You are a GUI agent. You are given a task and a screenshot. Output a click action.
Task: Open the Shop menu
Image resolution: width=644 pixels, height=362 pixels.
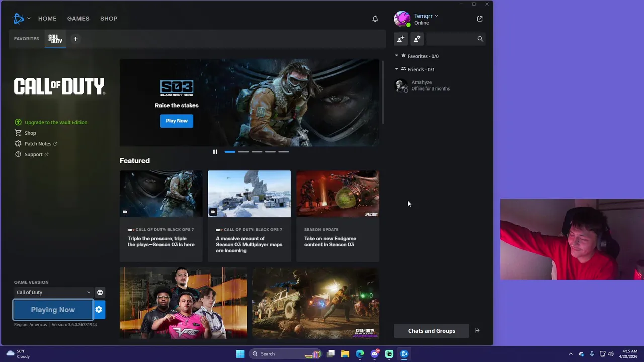tap(109, 19)
